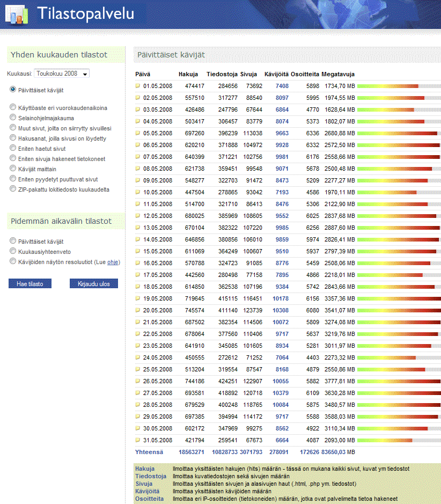Open the Kuukausi month dropdown
The height and width of the screenshot is (504, 441).
click(62, 74)
